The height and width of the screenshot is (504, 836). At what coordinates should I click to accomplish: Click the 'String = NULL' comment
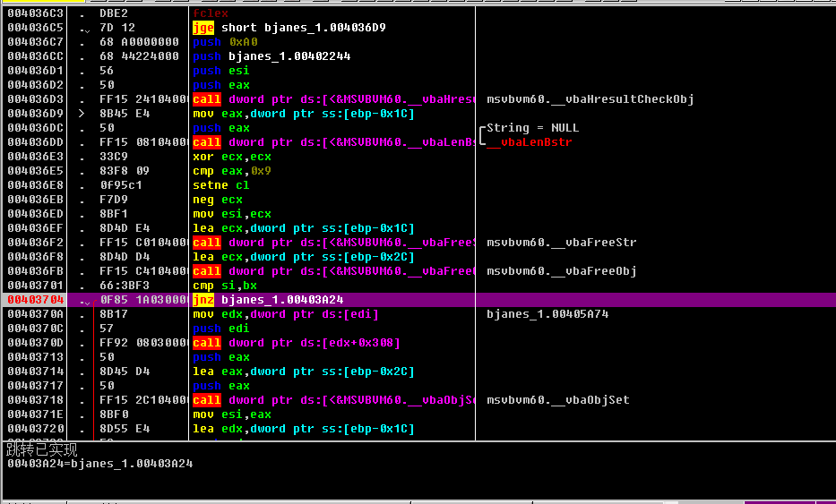click(x=532, y=128)
